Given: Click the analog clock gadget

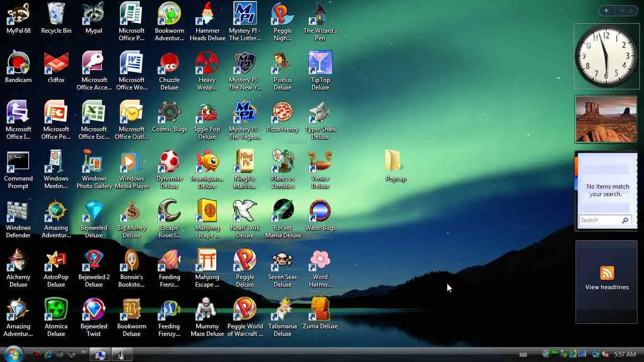Looking at the screenshot, I should coord(606,56).
